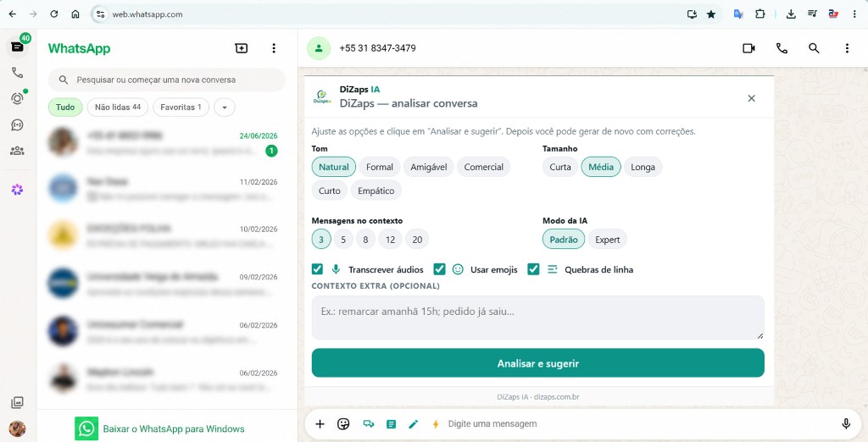Click the DiZaps notes list icon

[x=391, y=424]
